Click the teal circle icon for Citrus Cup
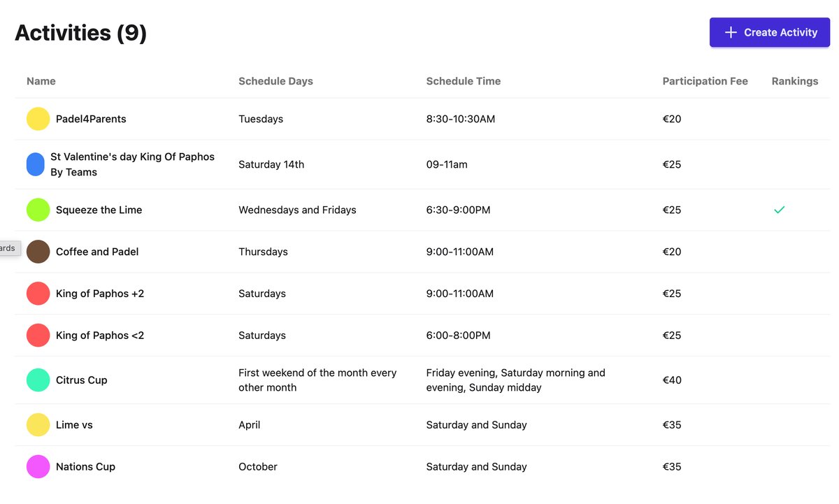Screen dimensions: 839x504 (x=38, y=380)
